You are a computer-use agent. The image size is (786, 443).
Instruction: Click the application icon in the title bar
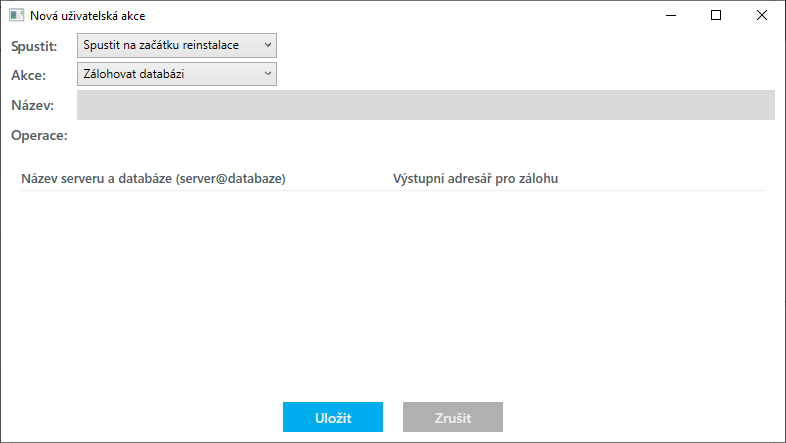16,16
